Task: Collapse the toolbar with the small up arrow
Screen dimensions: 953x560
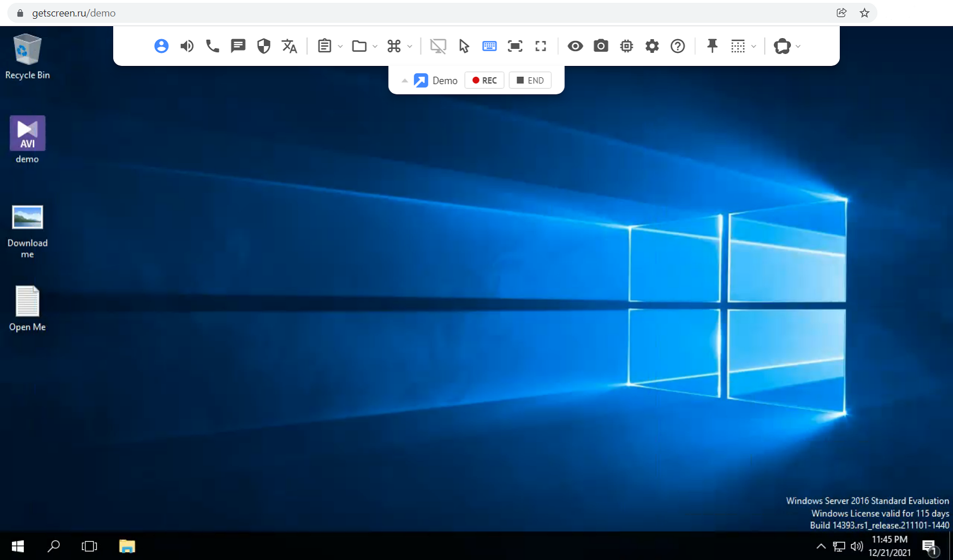Action: pyautogui.click(x=405, y=81)
